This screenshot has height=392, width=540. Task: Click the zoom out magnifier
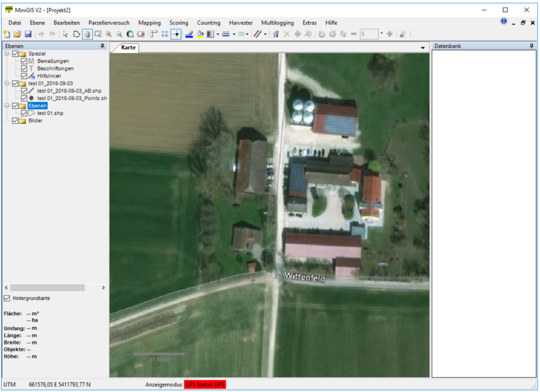click(119, 34)
